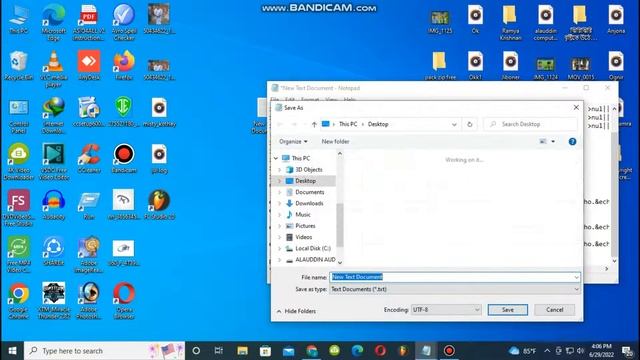Screen dimensions: 640x360
Task: Select the IMG_1125 image file on desktop
Action: tap(440, 21)
